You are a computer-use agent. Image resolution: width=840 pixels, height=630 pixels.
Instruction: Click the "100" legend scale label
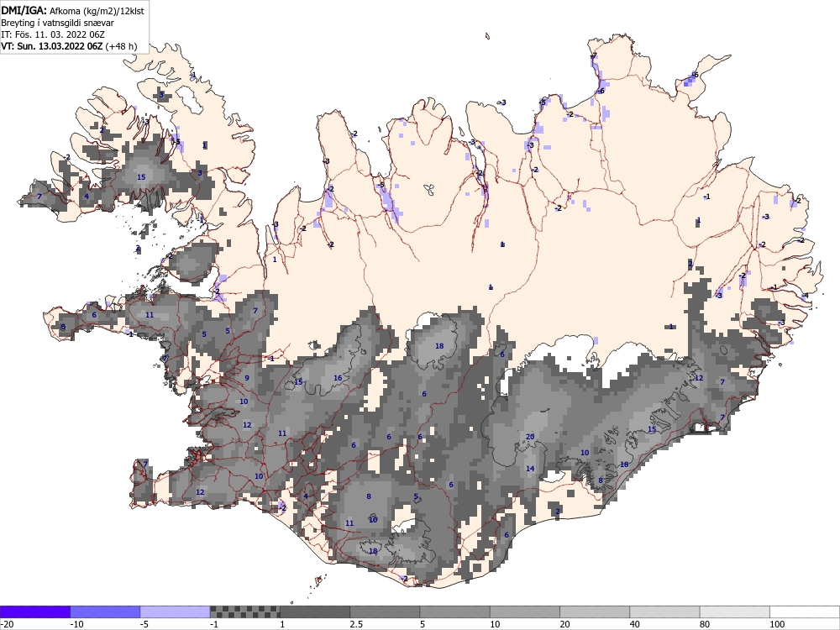[777, 624]
